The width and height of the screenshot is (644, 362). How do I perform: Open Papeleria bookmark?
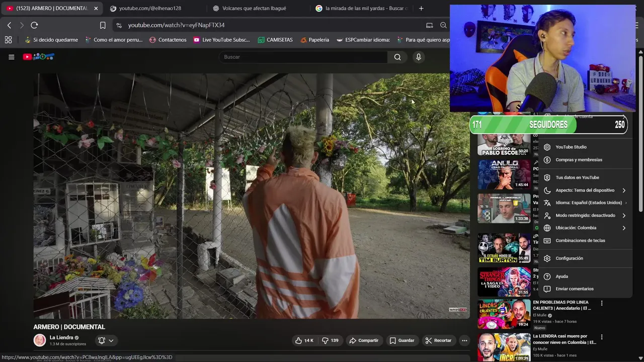(314, 40)
